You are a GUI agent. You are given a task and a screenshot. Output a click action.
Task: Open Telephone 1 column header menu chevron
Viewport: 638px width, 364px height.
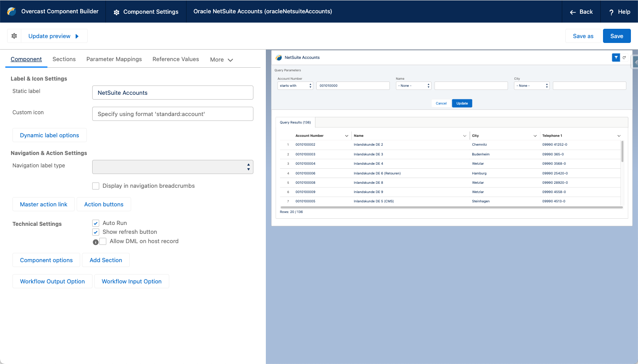click(x=619, y=136)
